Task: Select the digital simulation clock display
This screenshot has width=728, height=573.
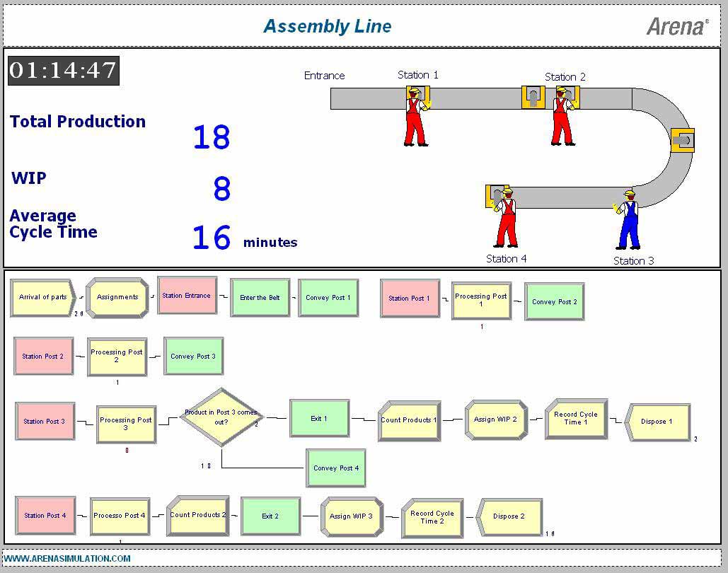Action: 64,71
